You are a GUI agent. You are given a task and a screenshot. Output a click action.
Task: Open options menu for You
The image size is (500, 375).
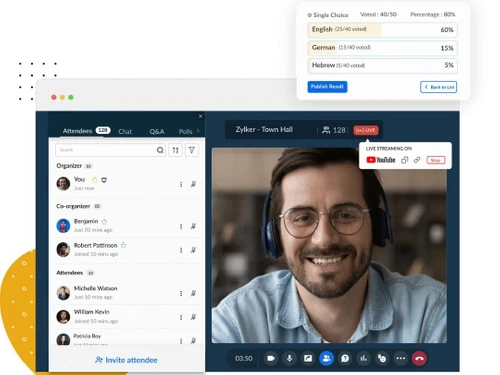[181, 184]
